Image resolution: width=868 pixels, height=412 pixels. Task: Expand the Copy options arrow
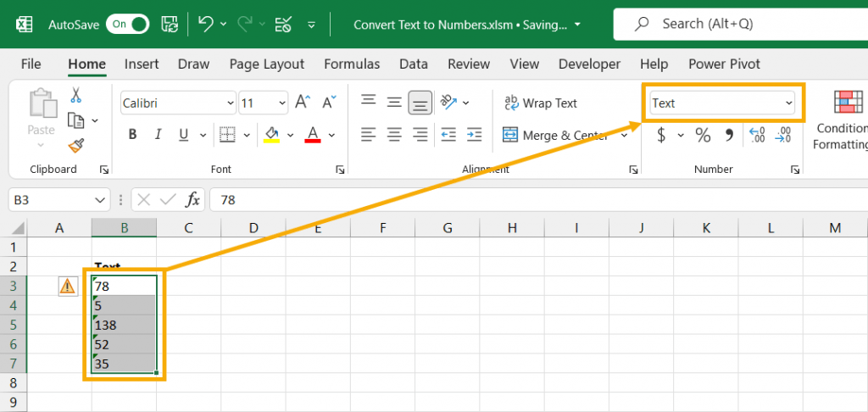point(95,120)
